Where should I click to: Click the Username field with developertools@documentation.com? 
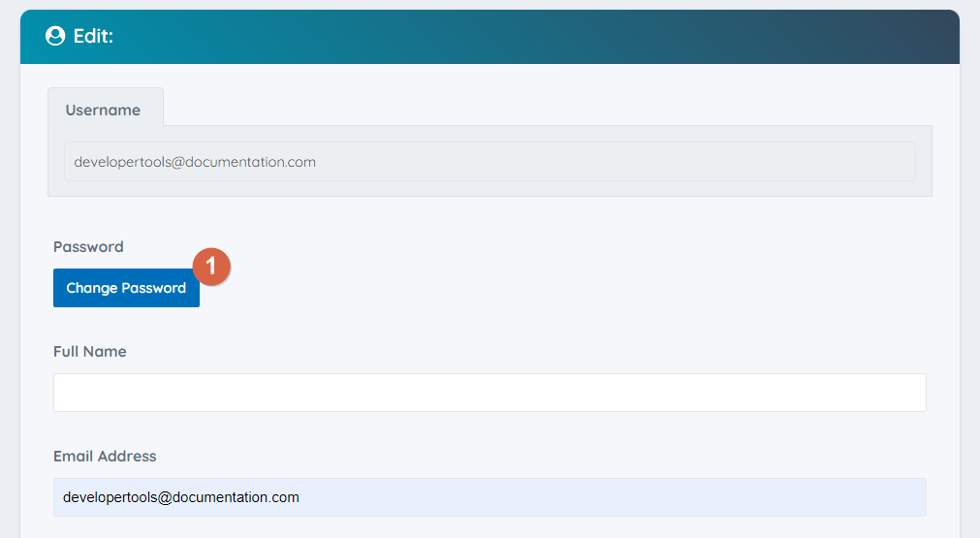pyautogui.click(x=490, y=162)
